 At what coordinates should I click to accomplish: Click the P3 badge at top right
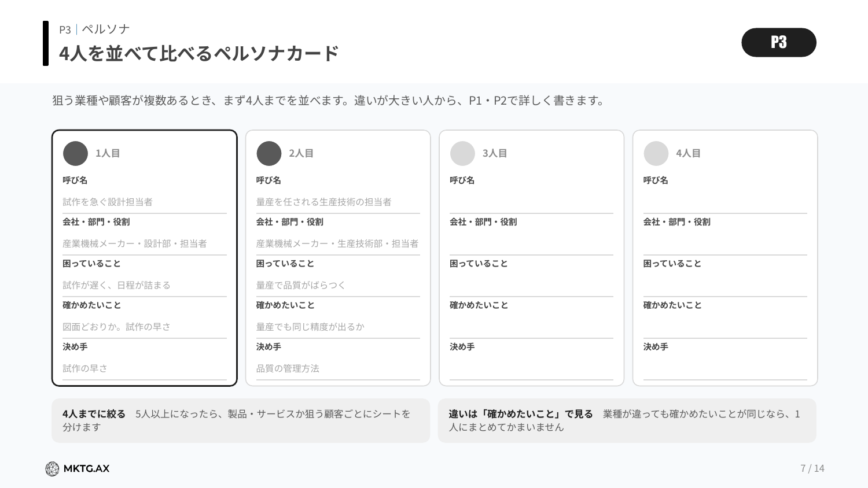pyautogui.click(x=778, y=42)
